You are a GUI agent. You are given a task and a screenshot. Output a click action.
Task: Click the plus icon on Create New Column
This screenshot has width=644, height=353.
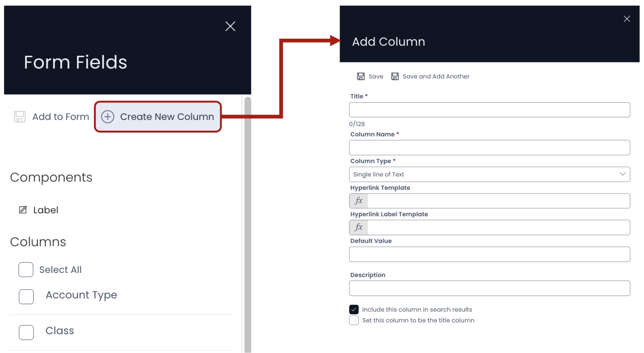tap(107, 117)
